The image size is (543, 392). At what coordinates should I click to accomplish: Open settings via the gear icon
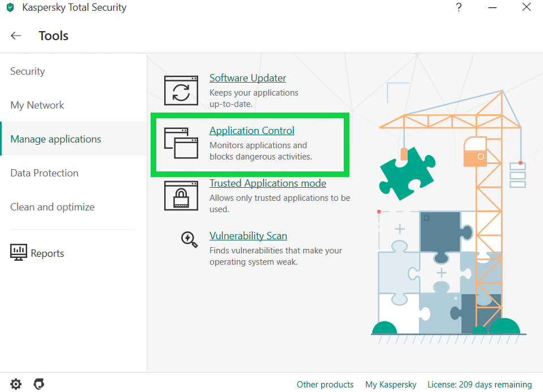tap(16, 384)
